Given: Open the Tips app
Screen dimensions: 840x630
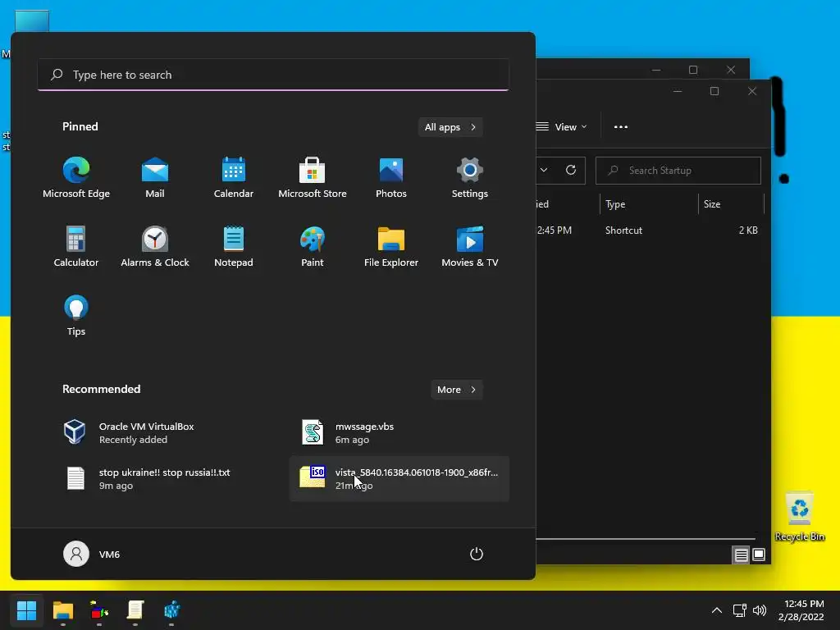Looking at the screenshot, I should (76, 316).
